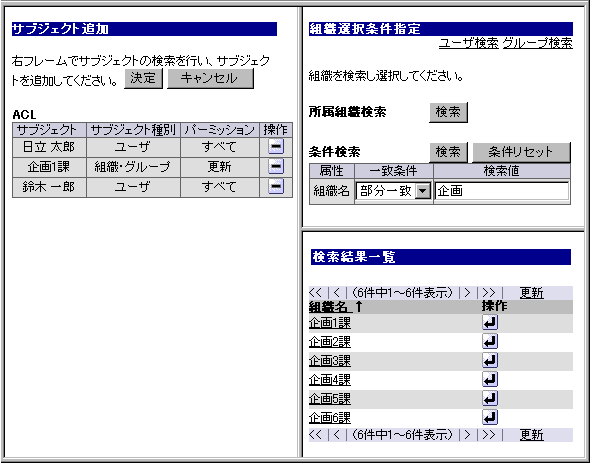Click 検索 next to 所属組織検索
This screenshot has height=465, width=591.
pos(448,112)
